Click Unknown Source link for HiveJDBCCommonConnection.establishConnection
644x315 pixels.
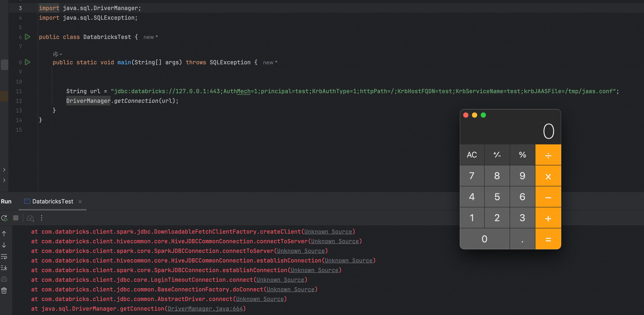[348, 261]
